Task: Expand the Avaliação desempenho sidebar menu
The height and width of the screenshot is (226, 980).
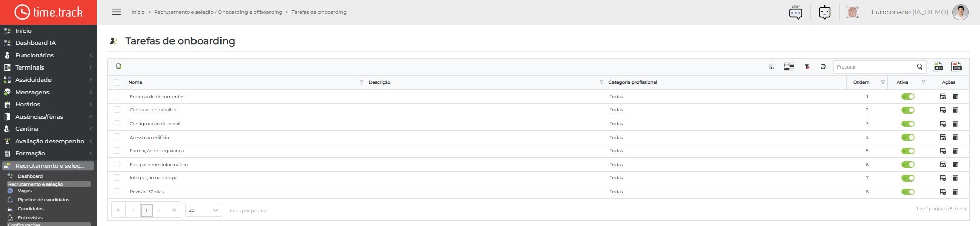Action: click(48, 141)
